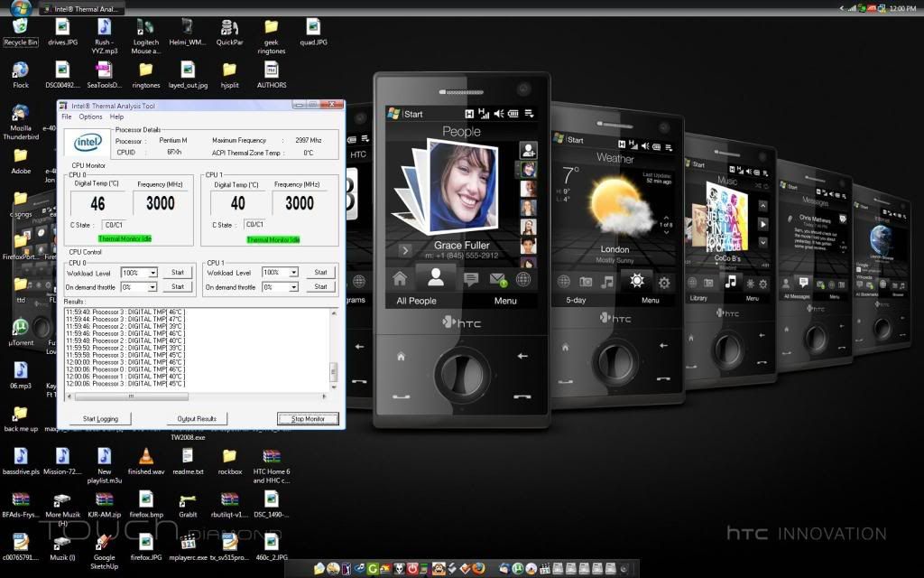The image size is (924, 578).
Task: Expand the CPU 0 Workload Level dropdown
Action: 152,273
